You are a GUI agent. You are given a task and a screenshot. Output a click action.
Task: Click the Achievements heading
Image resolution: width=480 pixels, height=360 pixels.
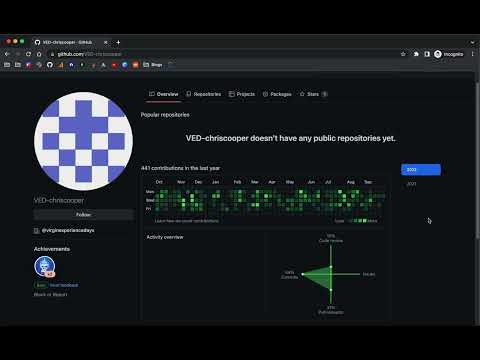(52, 249)
